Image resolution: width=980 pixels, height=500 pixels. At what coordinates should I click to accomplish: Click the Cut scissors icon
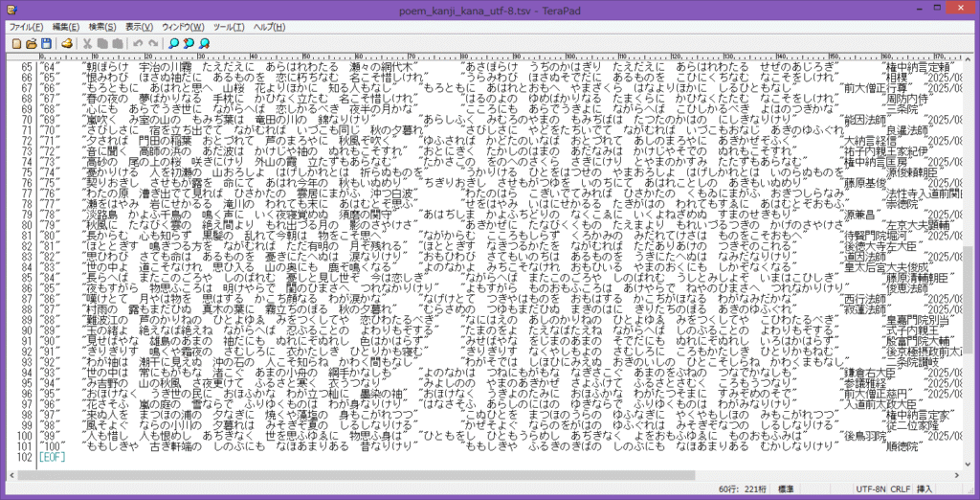tap(88, 43)
